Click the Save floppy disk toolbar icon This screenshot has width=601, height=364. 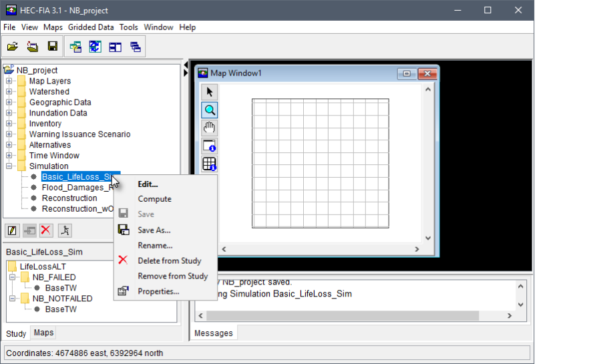pyautogui.click(x=53, y=47)
